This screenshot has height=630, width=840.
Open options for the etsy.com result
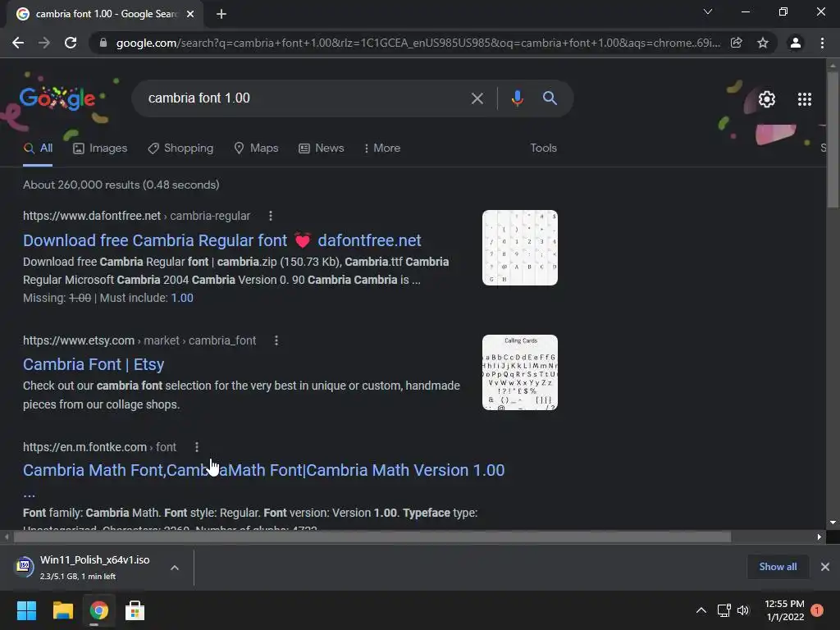click(276, 340)
